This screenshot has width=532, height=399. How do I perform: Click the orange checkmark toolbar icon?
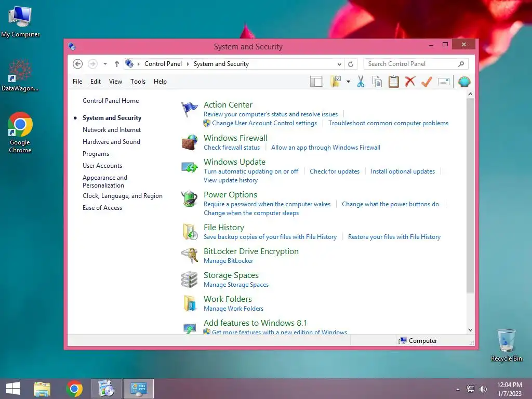point(427,82)
